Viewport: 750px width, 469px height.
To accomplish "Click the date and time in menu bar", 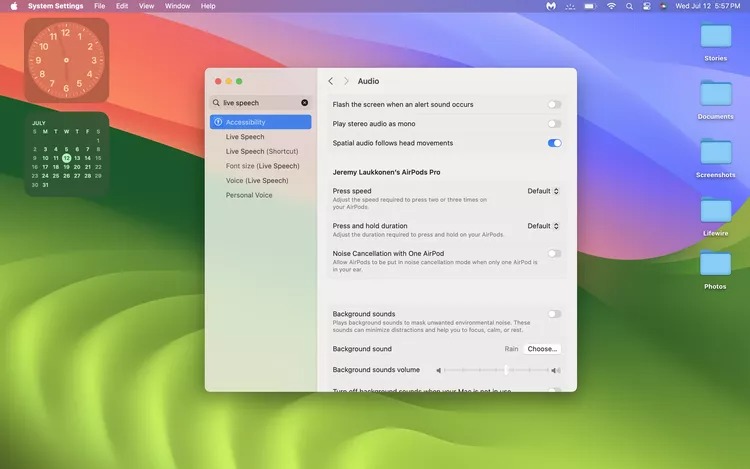I will click(x=707, y=6).
